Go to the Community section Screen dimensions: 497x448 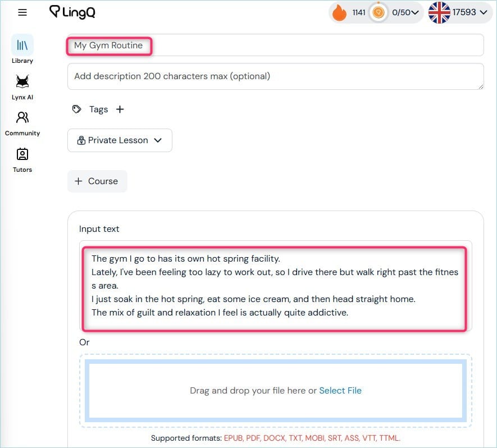pos(22,122)
